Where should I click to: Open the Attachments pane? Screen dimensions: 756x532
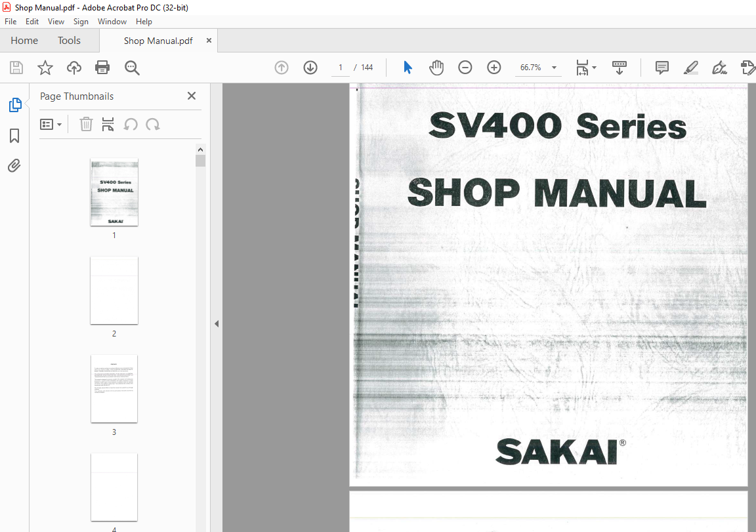click(14, 166)
